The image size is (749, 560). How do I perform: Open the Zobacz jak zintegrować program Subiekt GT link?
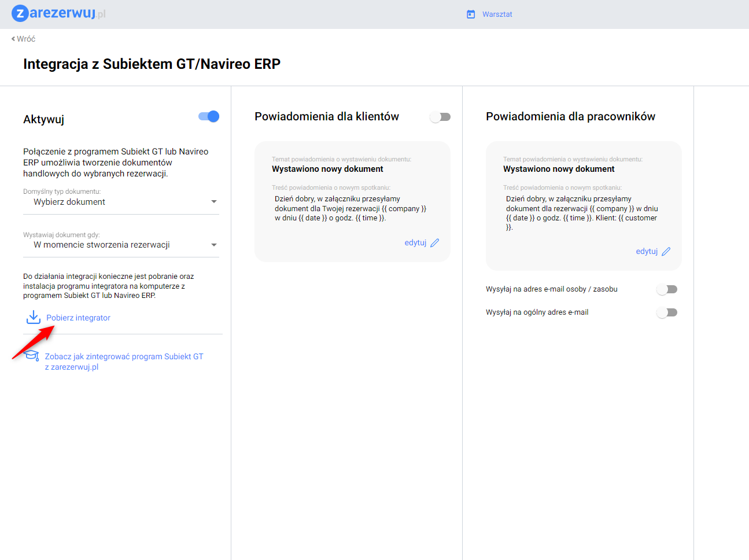tap(124, 362)
